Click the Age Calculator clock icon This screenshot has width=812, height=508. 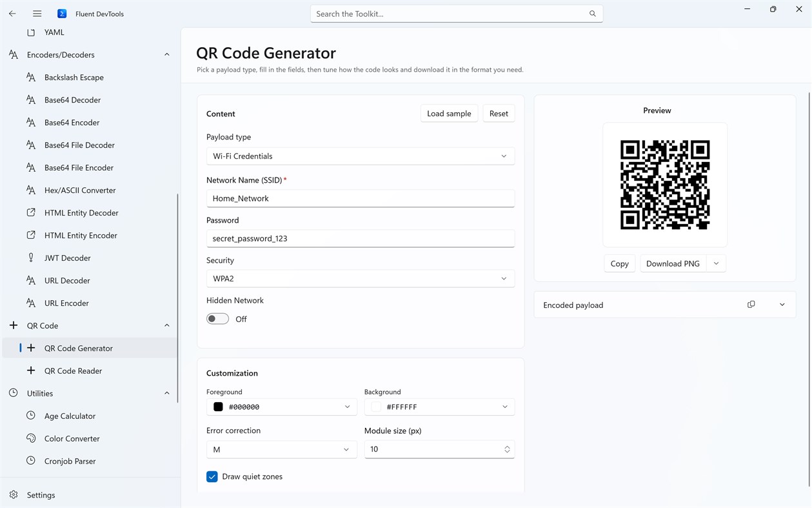(x=30, y=416)
